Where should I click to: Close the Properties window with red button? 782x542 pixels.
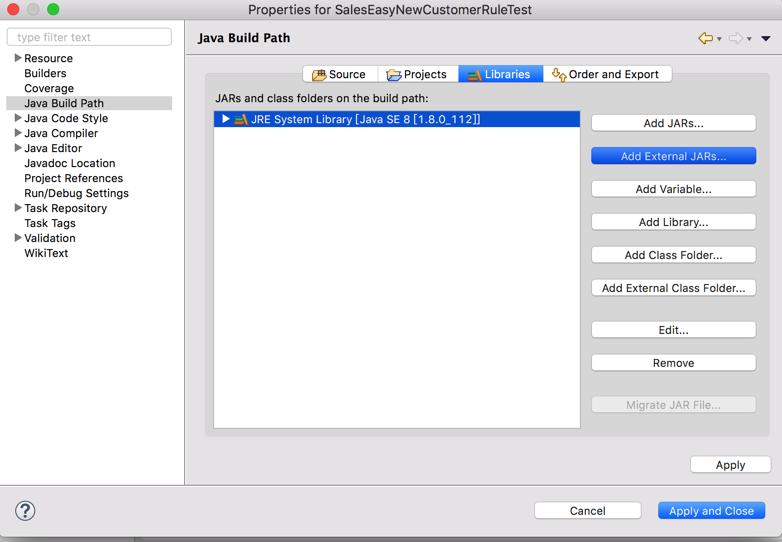13,9
